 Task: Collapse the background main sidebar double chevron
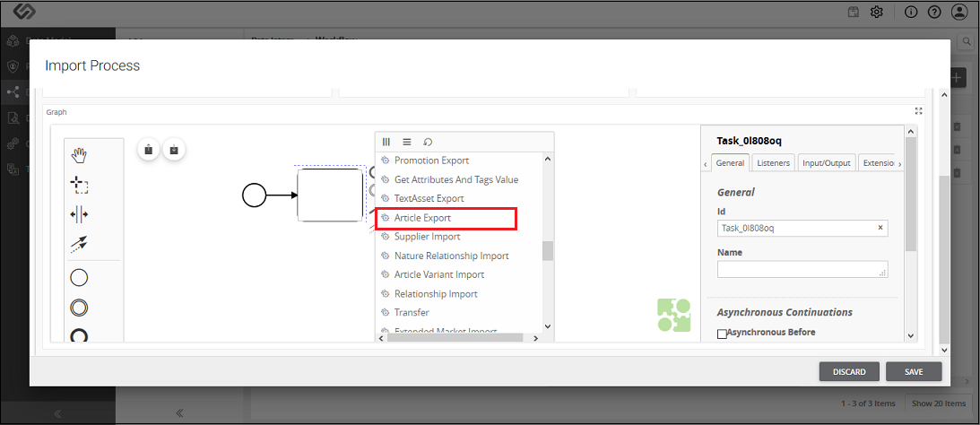click(x=57, y=413)
